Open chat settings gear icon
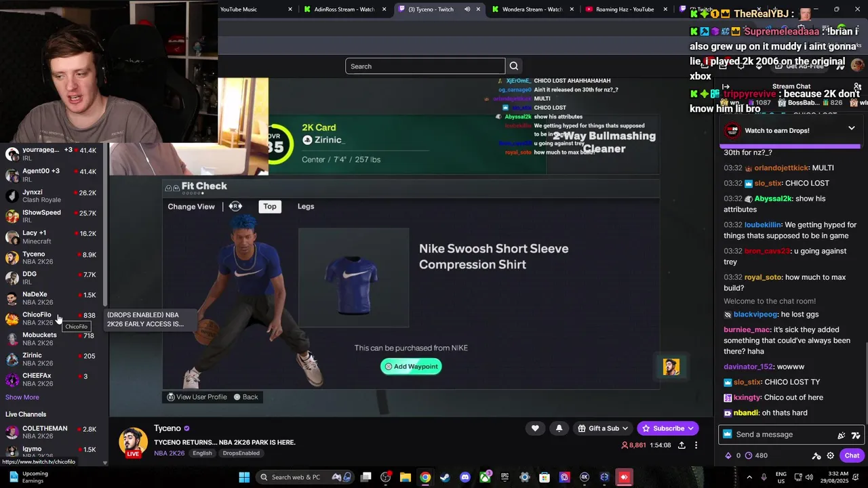 click(x=830, y=455)
